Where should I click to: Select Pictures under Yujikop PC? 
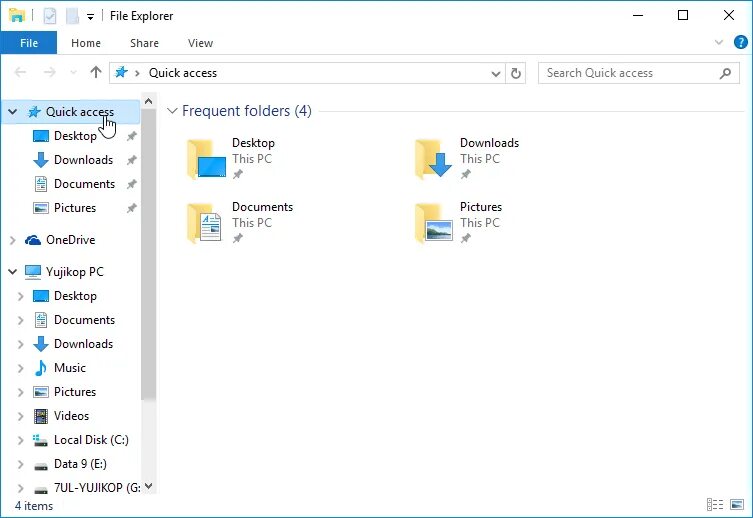[75, 392]
